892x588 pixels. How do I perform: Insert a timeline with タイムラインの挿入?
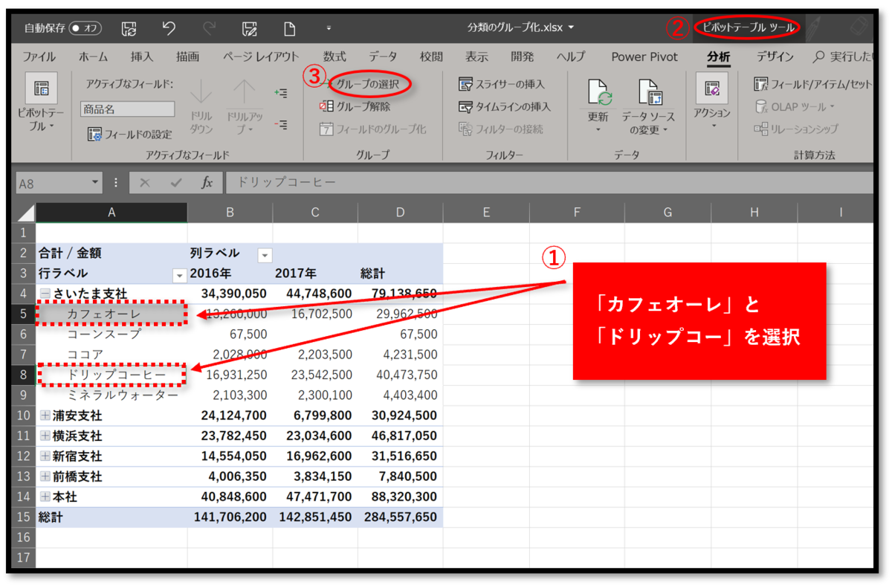point(505,106)
